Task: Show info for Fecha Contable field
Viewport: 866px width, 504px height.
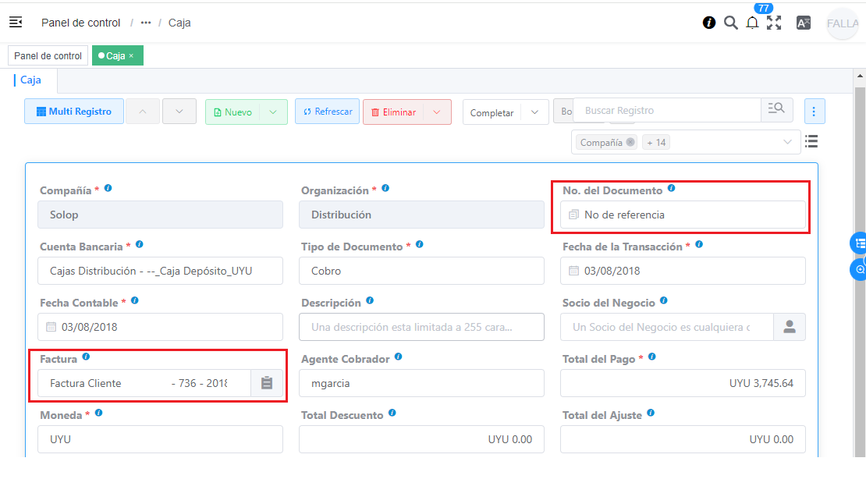Action: pos(135,300)
